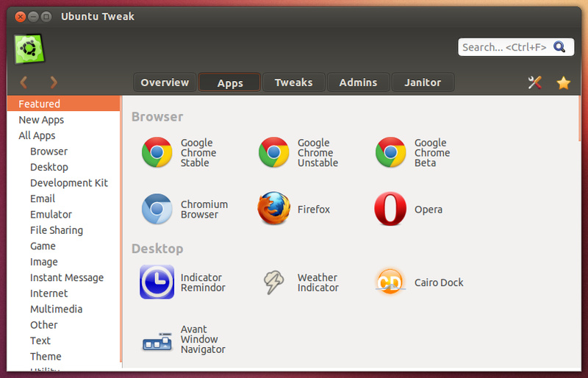The image size is (588, 378).
Task: Open preferences wrench and screwdriver icon
Action: pyautogui.click(x=535, y=82)
